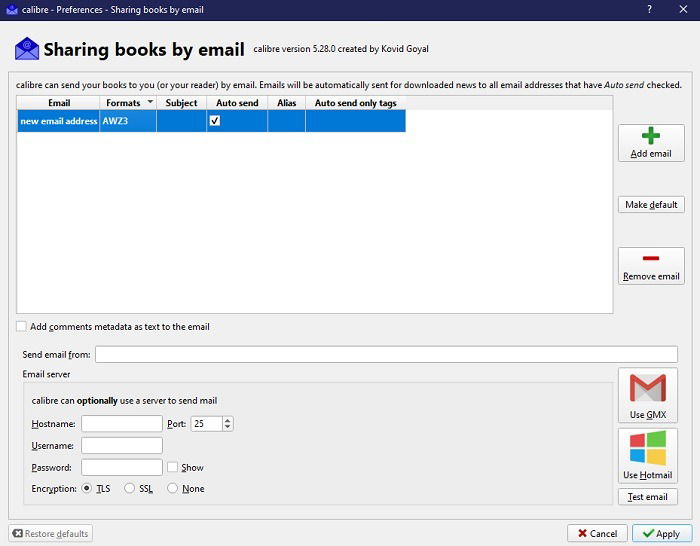
Task: Click the Test email button
Action: pyautogui.click(x=648, y=497)
